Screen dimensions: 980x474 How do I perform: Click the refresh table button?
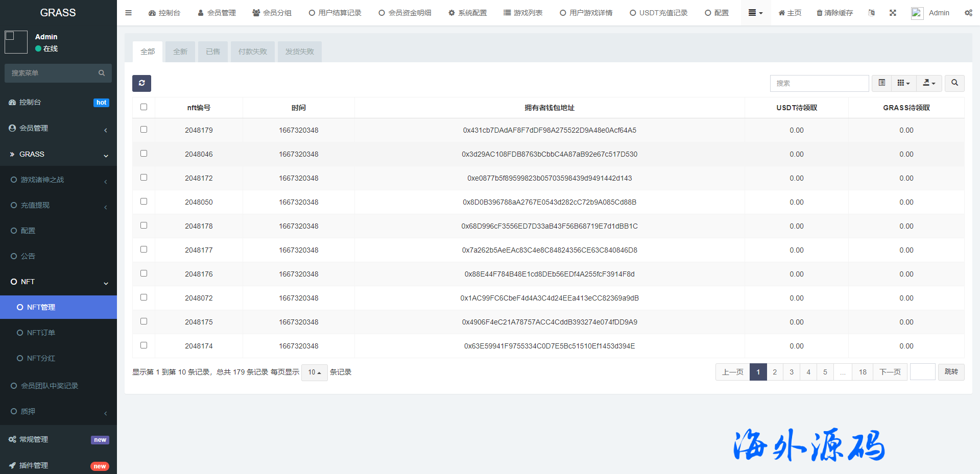tap(141, 83)
